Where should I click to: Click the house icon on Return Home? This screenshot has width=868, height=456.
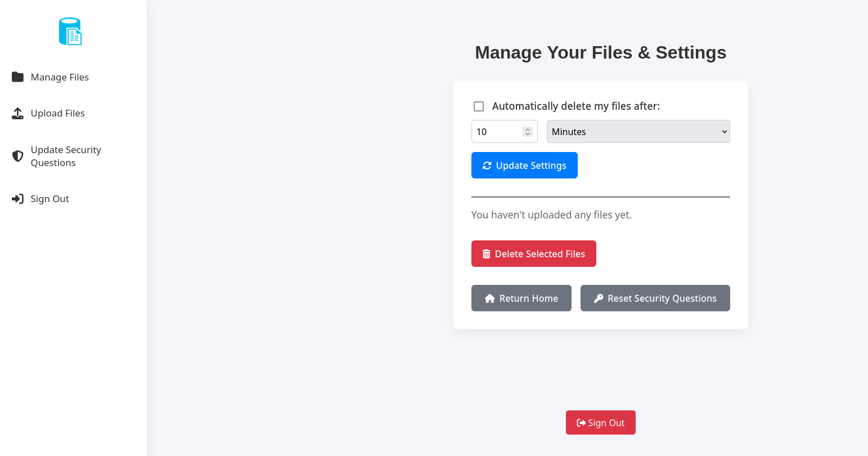coord(489,298)
